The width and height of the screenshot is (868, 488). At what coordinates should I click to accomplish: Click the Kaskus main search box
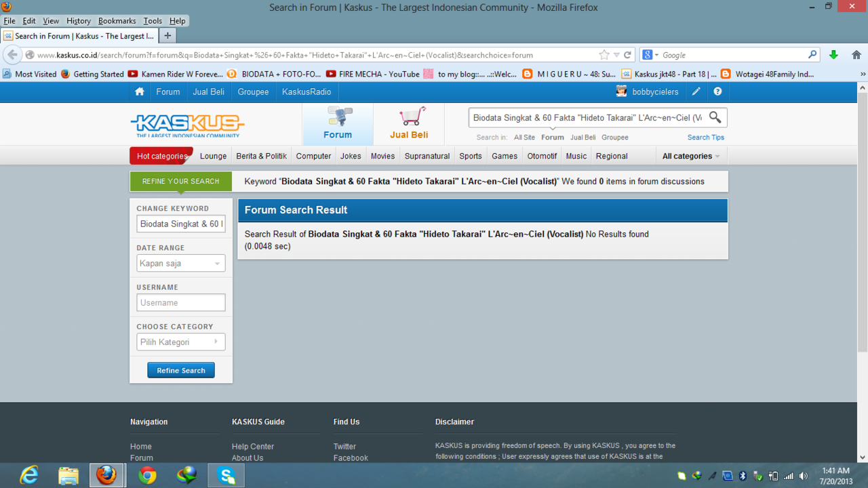[587, 117]
